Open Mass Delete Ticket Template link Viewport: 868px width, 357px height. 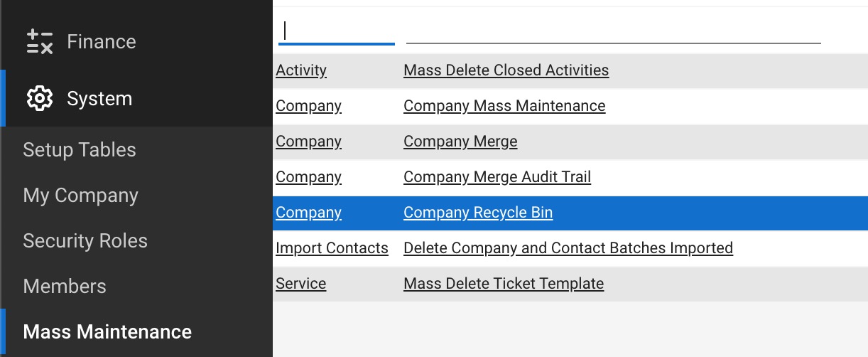click(x=504, y=284)
